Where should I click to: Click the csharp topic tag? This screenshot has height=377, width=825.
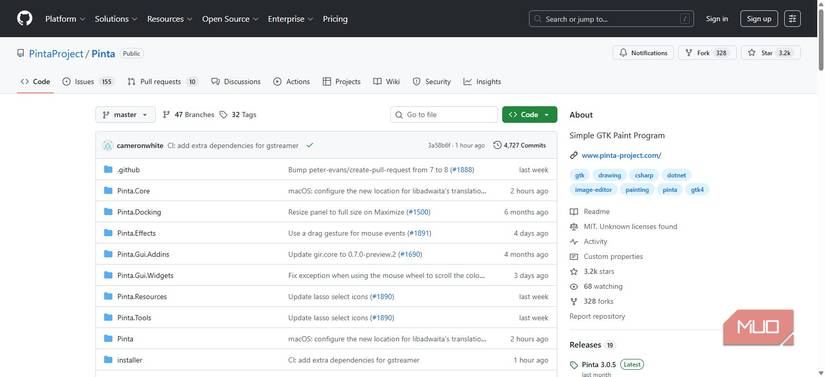tap(644, 175)
